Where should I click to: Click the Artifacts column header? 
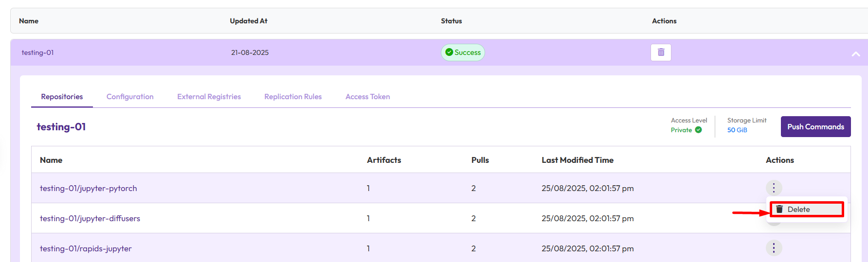383,160
